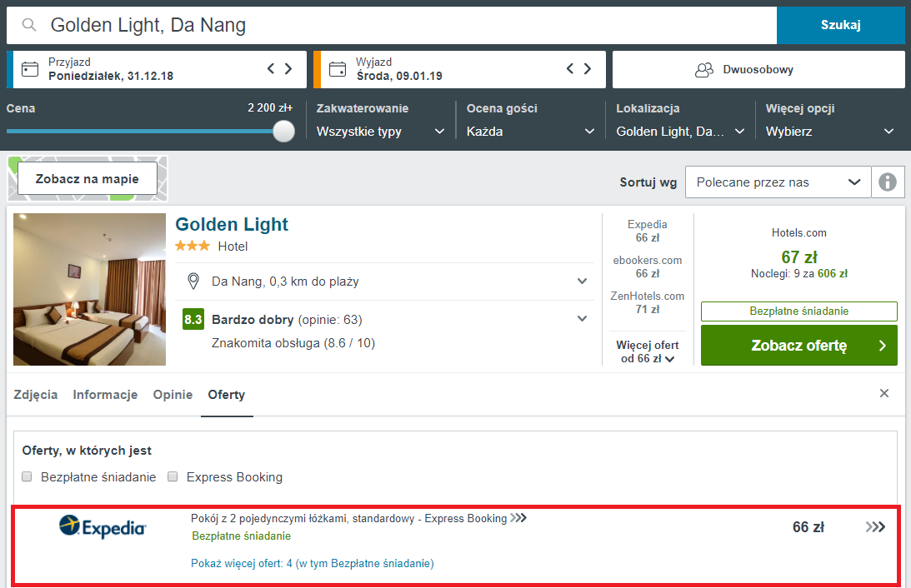This screenshot has height=588, width=911.
Task: Click the Cena slider track
Action: tap(145, 132)
